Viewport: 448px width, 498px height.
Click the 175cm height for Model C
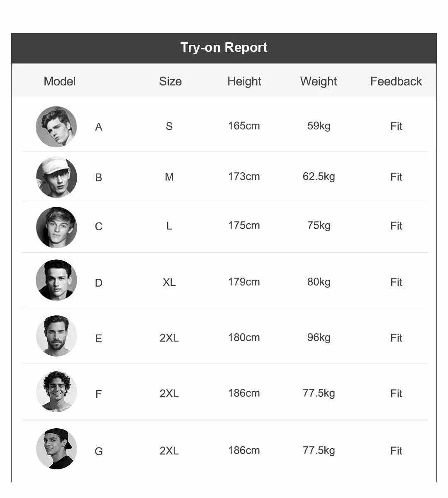pos(244,225)
